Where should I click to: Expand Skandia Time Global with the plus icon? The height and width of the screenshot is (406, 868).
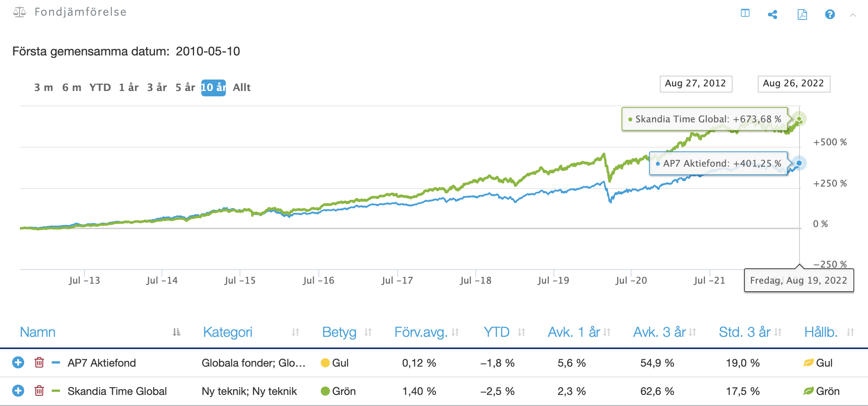point(18,390)
